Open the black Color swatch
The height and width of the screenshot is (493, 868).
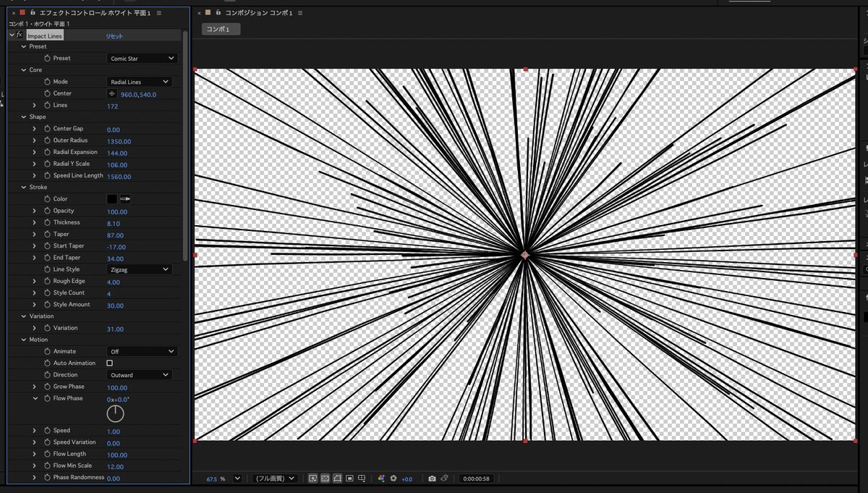click(112, 199)
